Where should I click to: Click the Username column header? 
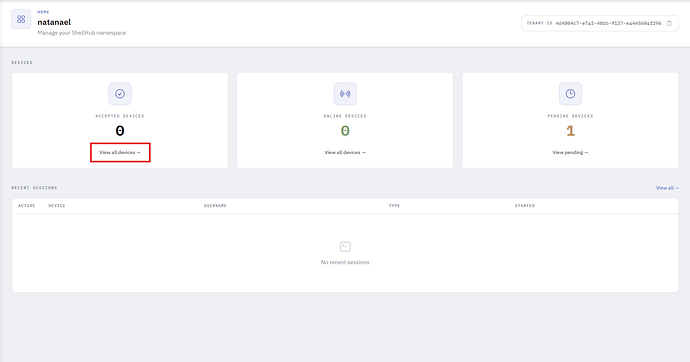tap(215, 206)
